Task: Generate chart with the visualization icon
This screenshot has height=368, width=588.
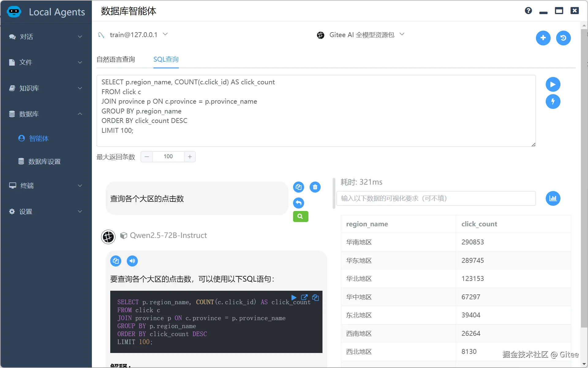Action: (553, 198)
